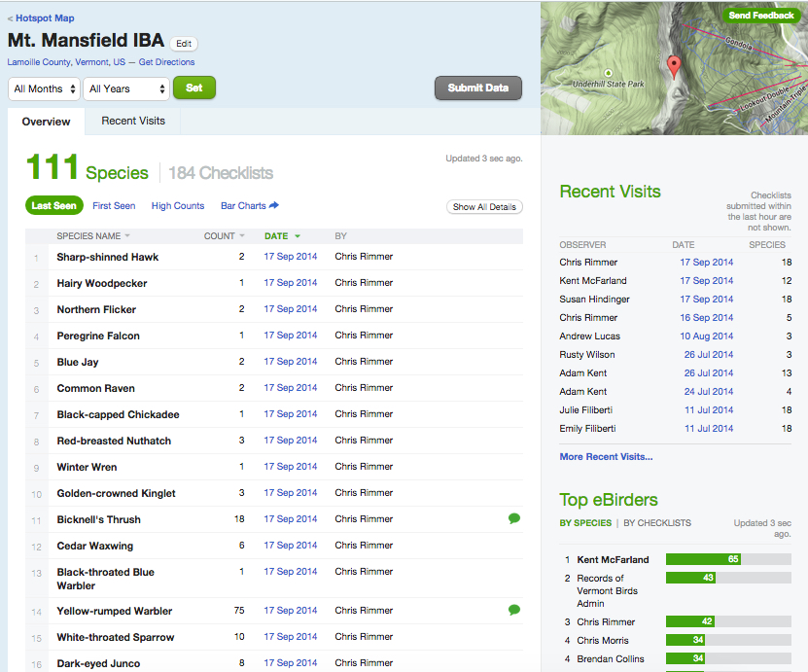
Task: Sort by Count column arrow
Action: pyautogui.click(x=242, y=236)
